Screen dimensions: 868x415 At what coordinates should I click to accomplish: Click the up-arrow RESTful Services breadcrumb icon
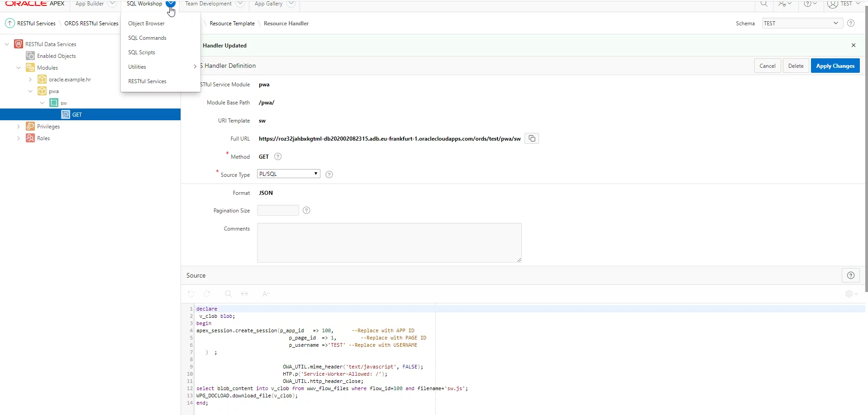click(10, 23)
